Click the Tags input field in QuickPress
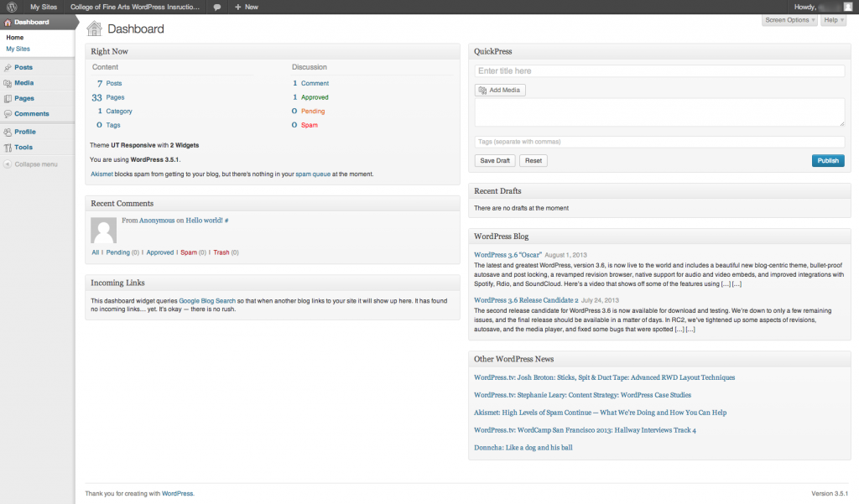 (659, 142)
